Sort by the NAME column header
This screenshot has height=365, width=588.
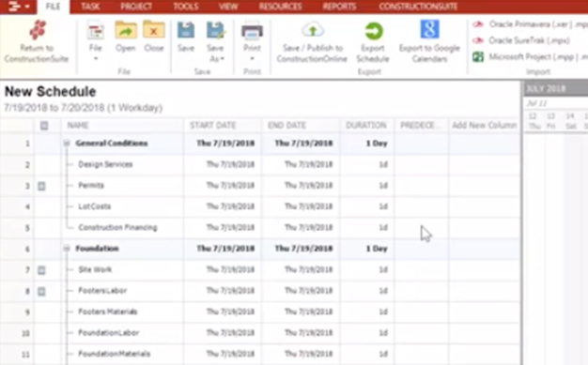pos(78,125)
